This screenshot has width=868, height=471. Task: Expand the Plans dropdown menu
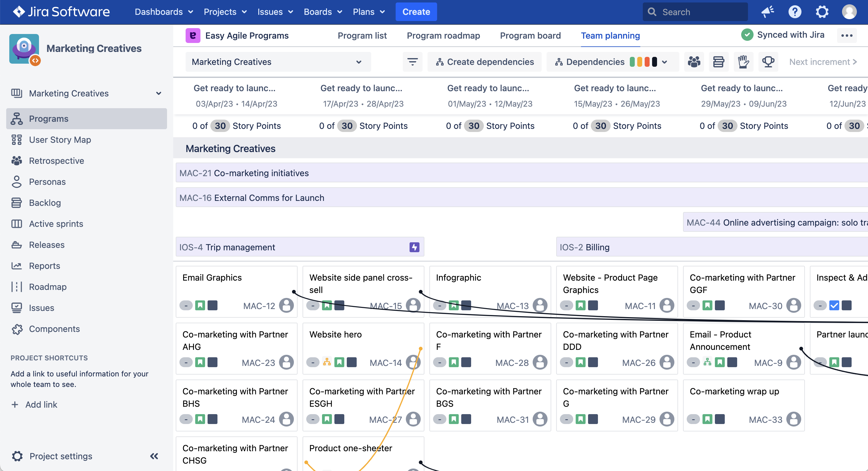coord(369,12)
